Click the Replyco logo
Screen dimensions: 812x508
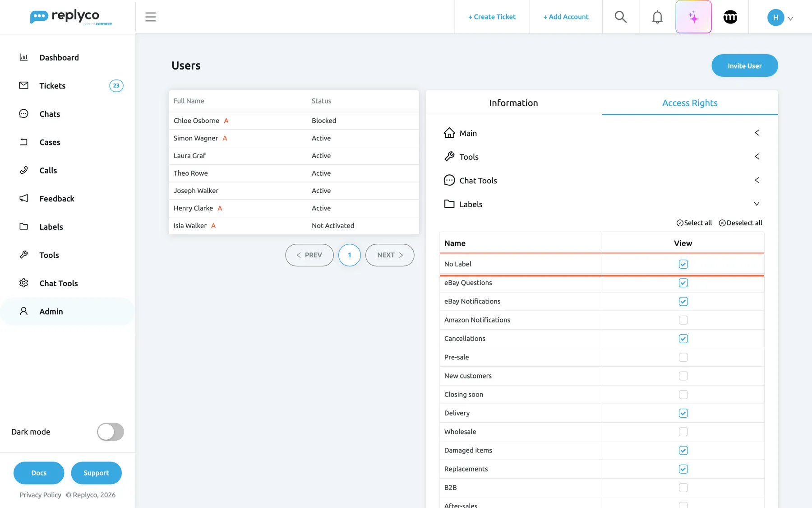[x=71, y=17]
